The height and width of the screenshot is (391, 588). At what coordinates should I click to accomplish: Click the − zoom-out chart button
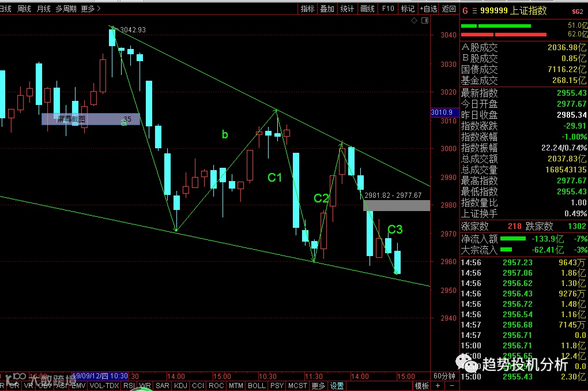coord(452,386)
